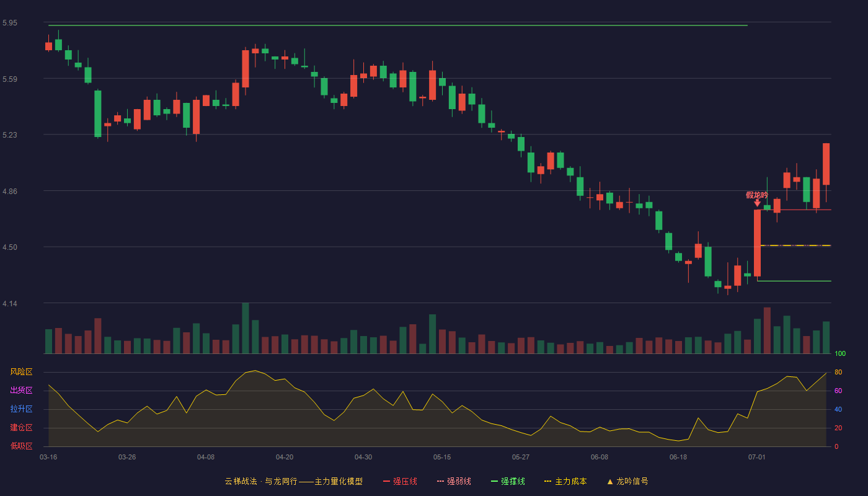Click the 5.59 price axis label
868x496 pixels.
click(10, 79)
